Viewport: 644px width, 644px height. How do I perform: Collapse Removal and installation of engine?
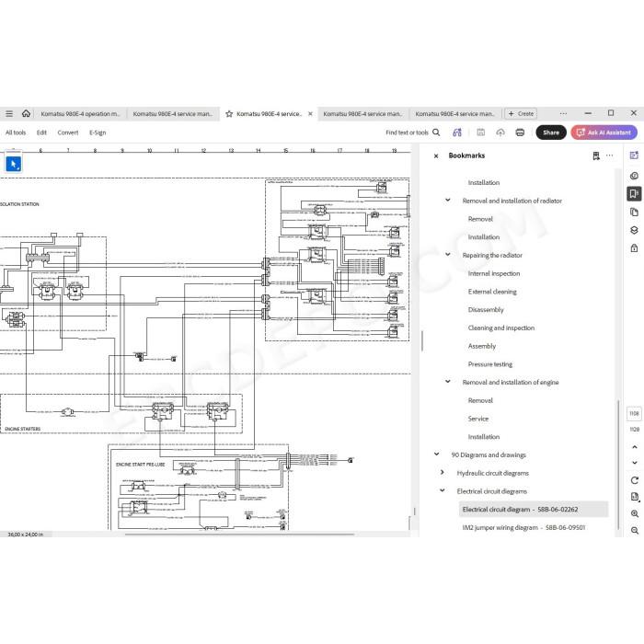(x=448, y=382)
